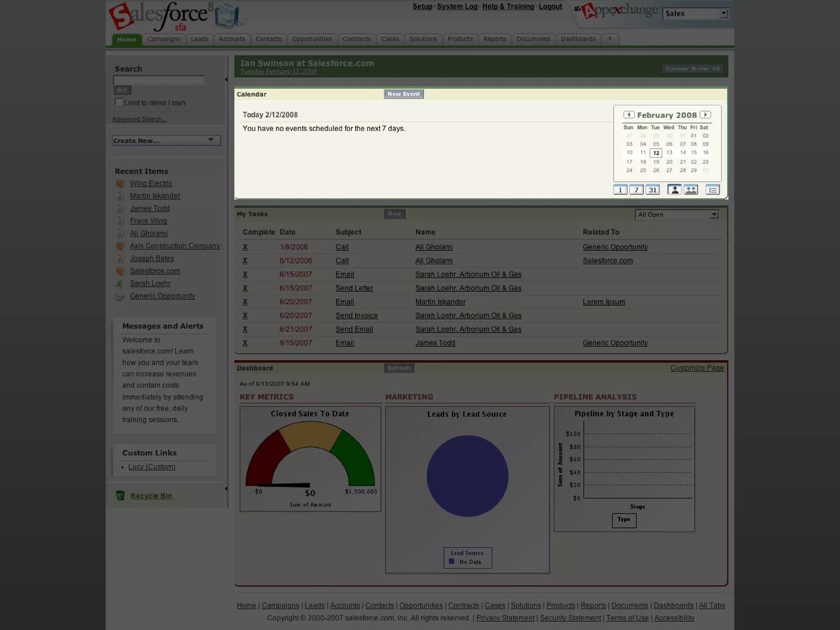Open calendar week view icon
Viewport: 840px width, 630px height.
tap(636, 190)
